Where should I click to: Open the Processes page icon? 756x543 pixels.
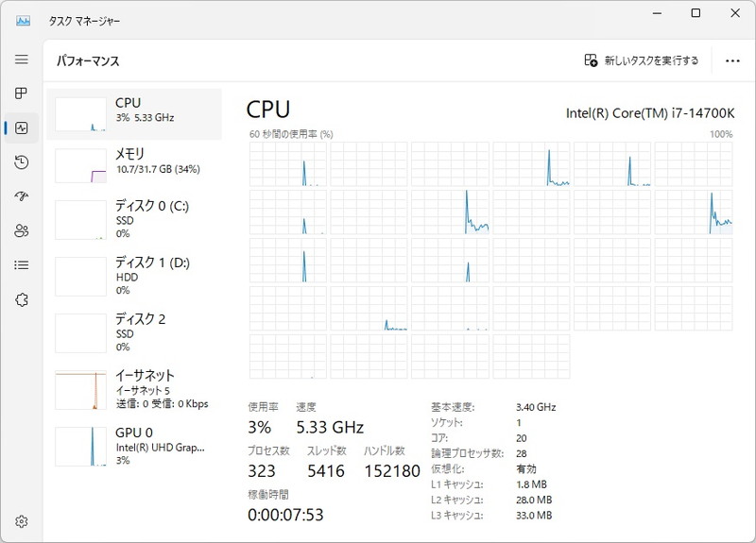click(22, 93)
